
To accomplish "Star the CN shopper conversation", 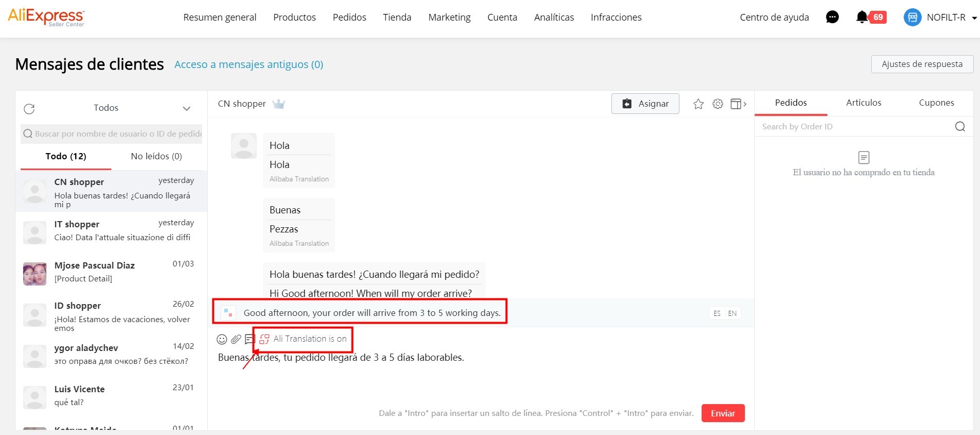I will [698, 104].
